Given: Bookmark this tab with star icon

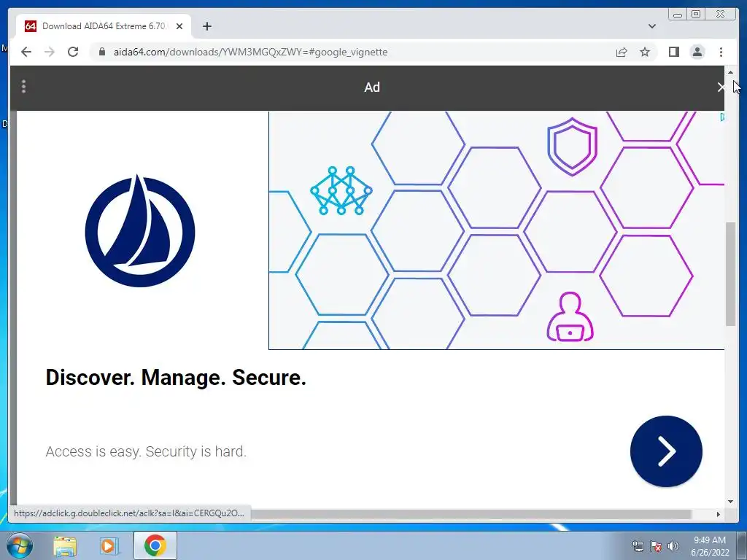Looking at the screenshot, I should [x=645, y=52].
